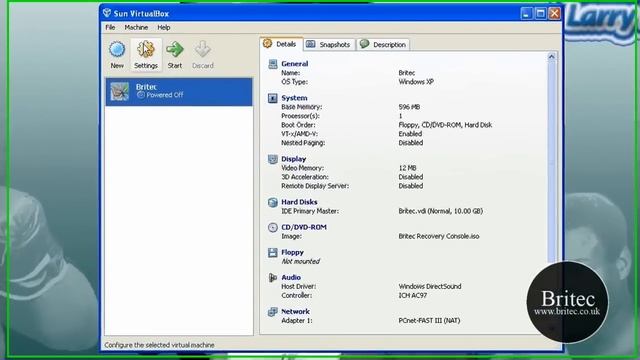Open the Network settings link

[296, 312]
